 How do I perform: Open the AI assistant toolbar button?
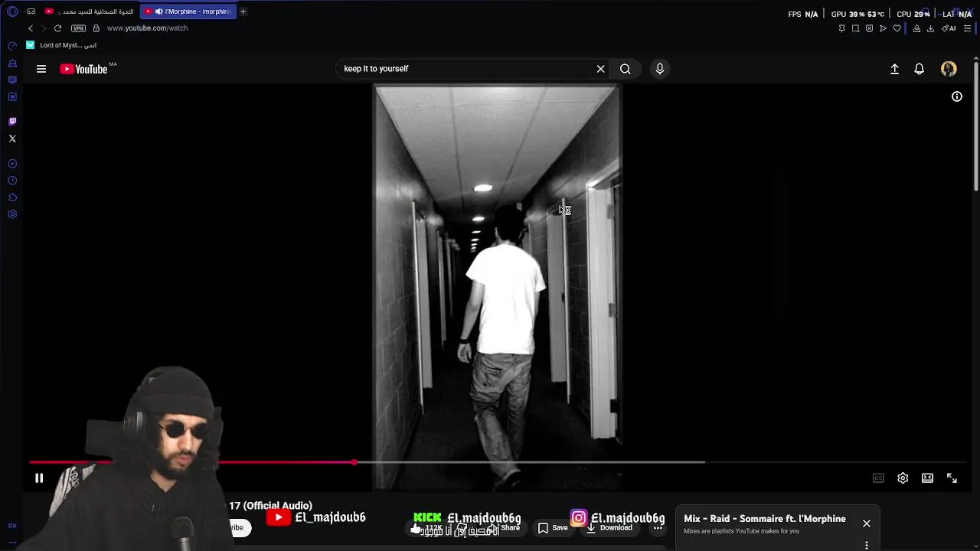click(x=949, y=28)
